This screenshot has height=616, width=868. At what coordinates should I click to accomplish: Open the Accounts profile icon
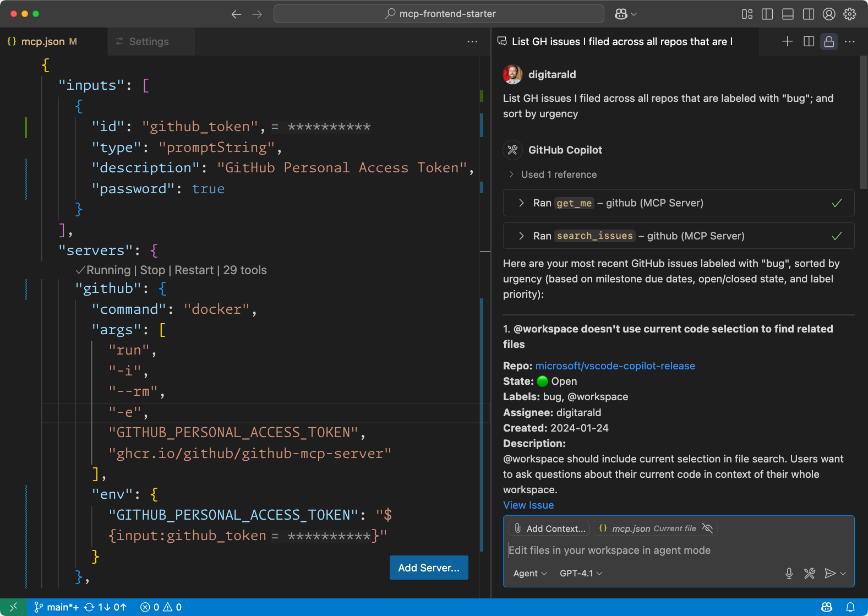[x=829, y=14]
